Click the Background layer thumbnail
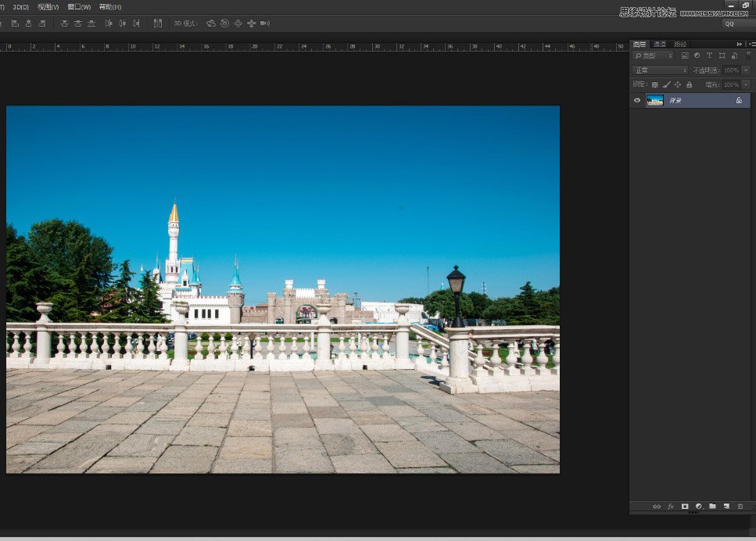The height and width of the screenshot is (541, 756). coord(654,100)
